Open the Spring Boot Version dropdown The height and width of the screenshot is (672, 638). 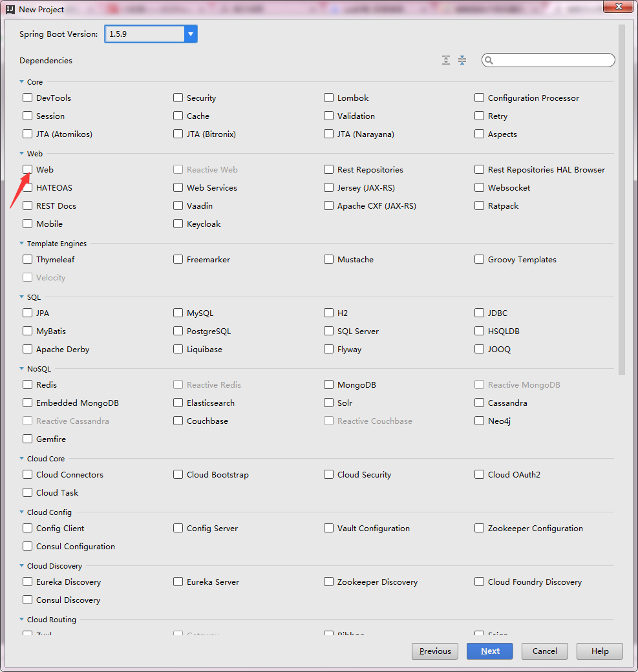click(x=191, y=34)
